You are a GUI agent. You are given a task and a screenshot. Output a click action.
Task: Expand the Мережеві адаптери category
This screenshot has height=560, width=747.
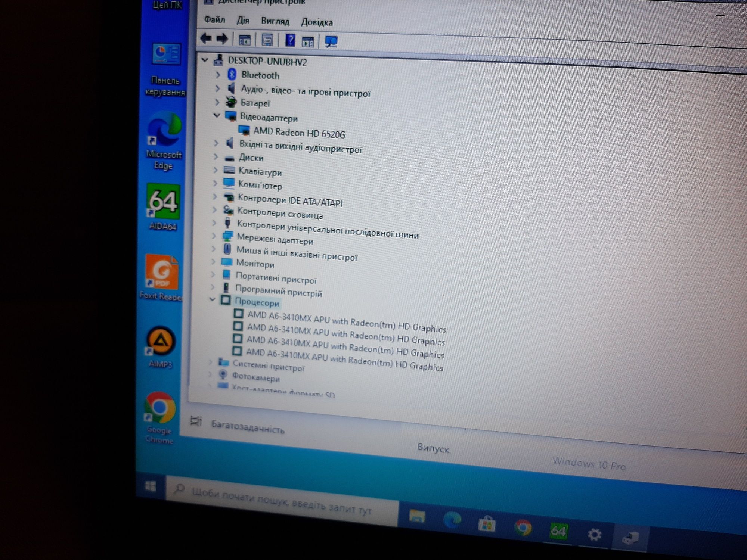tap(214, 236)
